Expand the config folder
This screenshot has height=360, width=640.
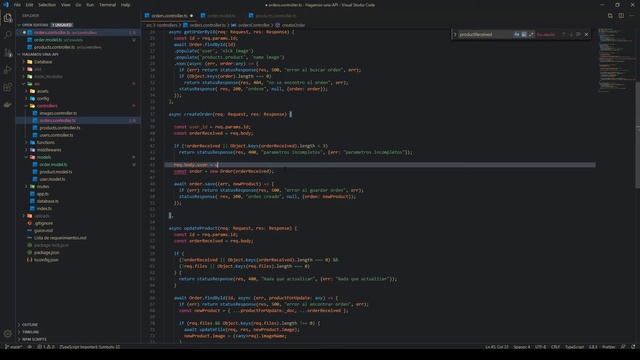(x=43, y=99)
